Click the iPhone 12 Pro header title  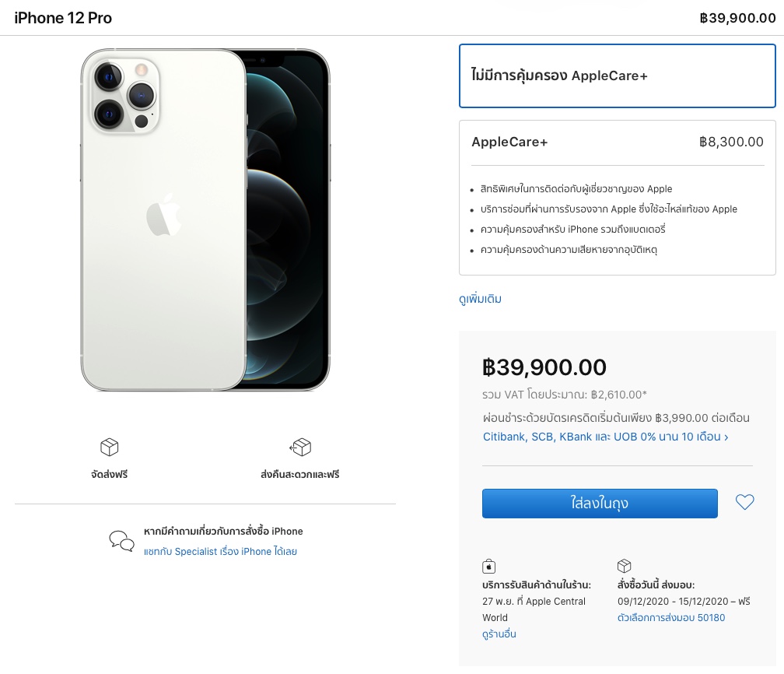63,18
